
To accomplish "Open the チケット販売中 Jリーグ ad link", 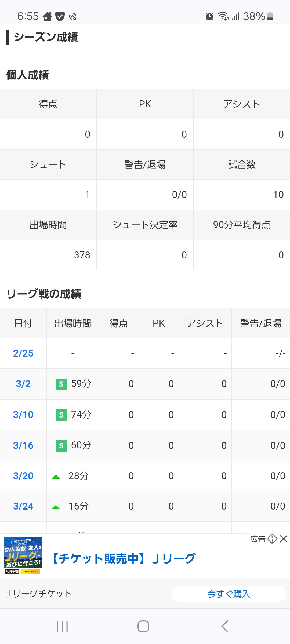I will point(124,559).
